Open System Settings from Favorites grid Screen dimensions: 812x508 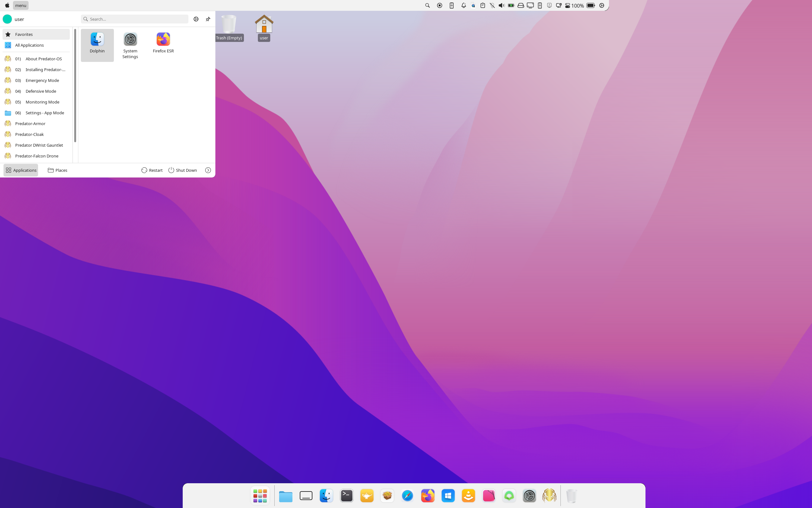(130, 45)
